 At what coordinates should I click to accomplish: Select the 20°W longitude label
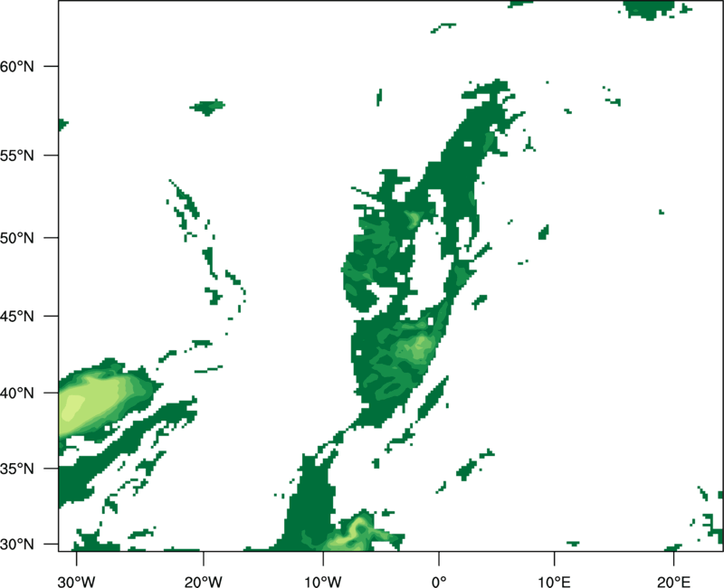204,582
